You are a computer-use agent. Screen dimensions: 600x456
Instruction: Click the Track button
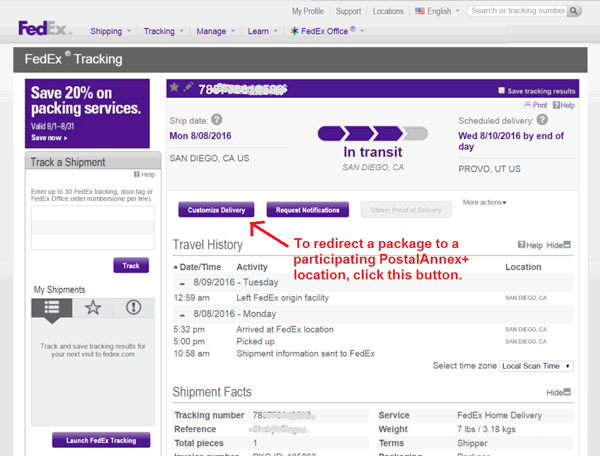(131, 265)
